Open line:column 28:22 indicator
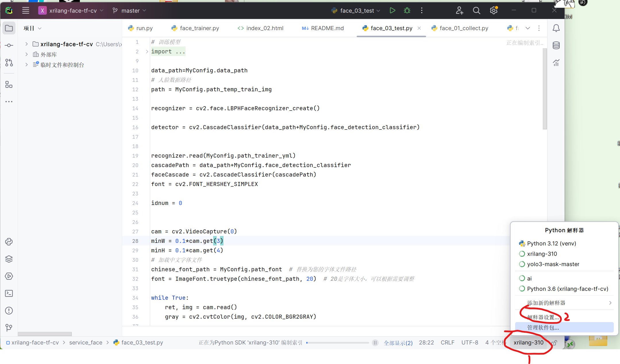The image size is (620, 364). (426, 343)
